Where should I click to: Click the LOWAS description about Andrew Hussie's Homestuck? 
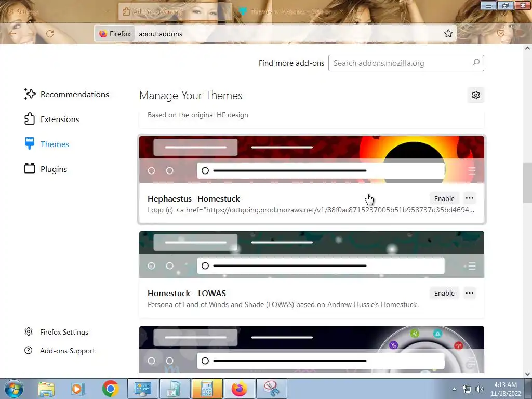(x=283, y=304)
